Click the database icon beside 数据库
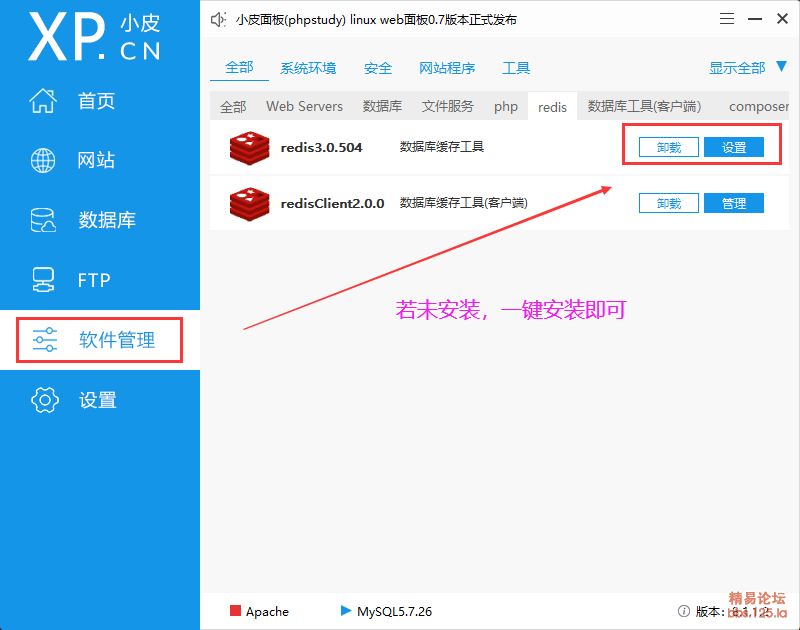 tap(43, 220)
